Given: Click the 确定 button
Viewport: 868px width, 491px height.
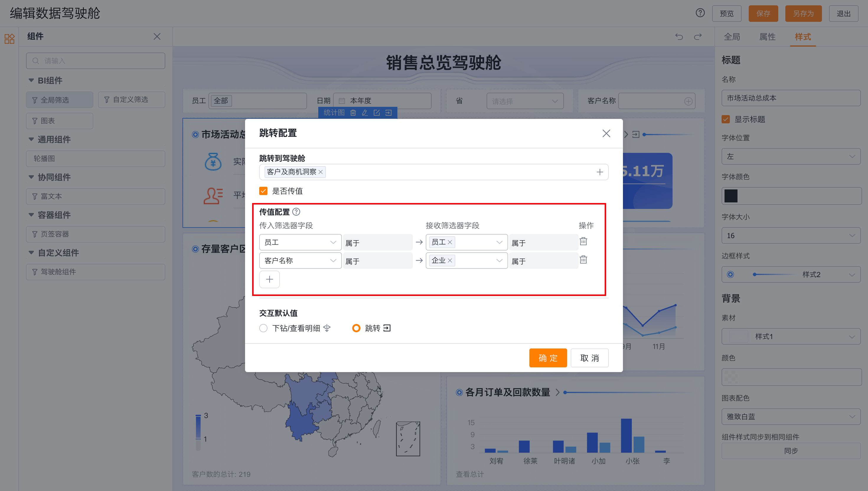Looking at the screenshot, I should (x=548, y=358).
